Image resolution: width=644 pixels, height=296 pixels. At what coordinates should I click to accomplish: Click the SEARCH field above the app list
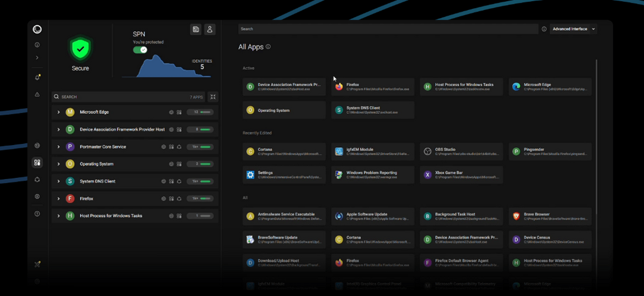(128, 97)
